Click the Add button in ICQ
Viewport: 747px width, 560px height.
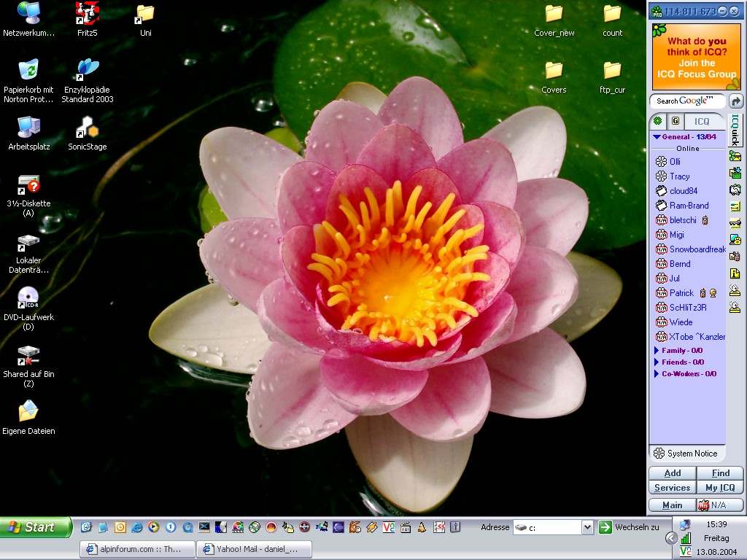672,473
